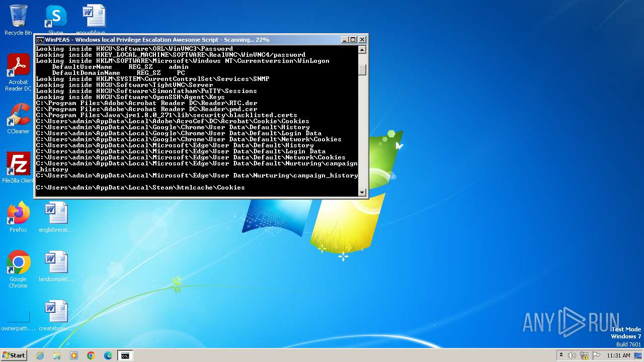Launch Google Chrome desktop shortcut
644x362 pixels.
(18, 269)
